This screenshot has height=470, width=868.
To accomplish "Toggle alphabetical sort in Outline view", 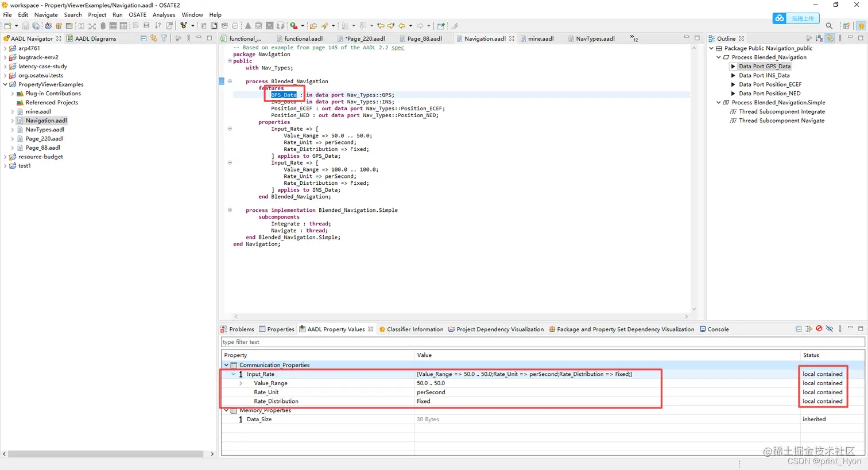I will tap(819, 38).
